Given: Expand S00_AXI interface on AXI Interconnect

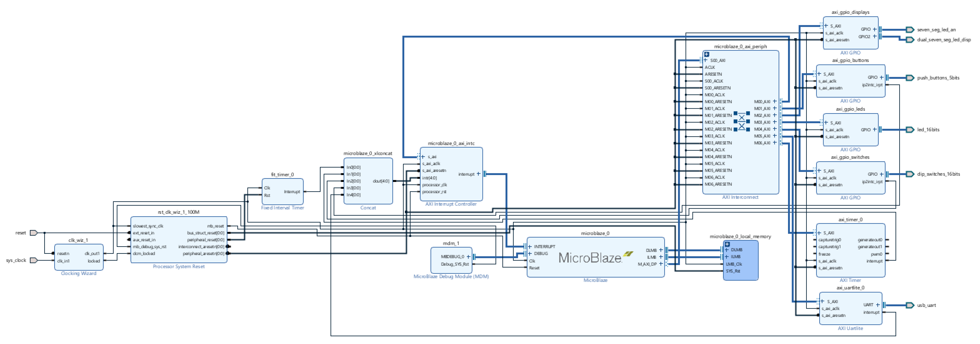Looking at the screenshot, I should point(705,60).
